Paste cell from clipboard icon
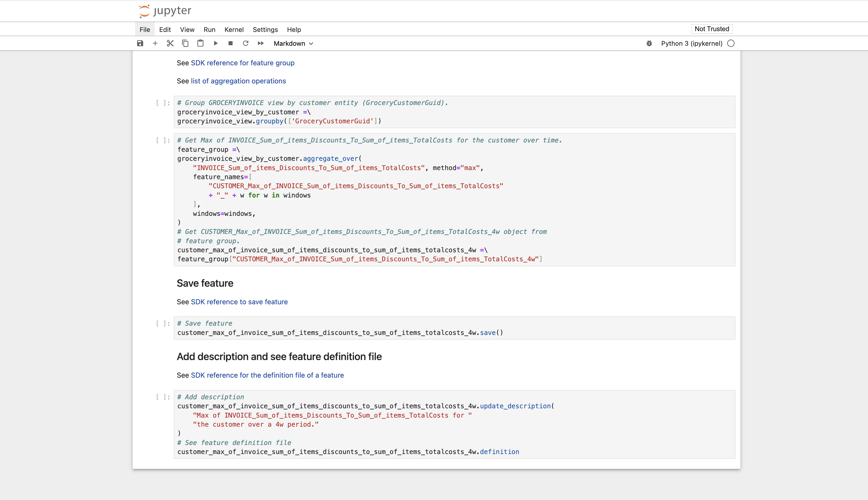The width and height of the screenshot is (868, 500). click(200, 43)
